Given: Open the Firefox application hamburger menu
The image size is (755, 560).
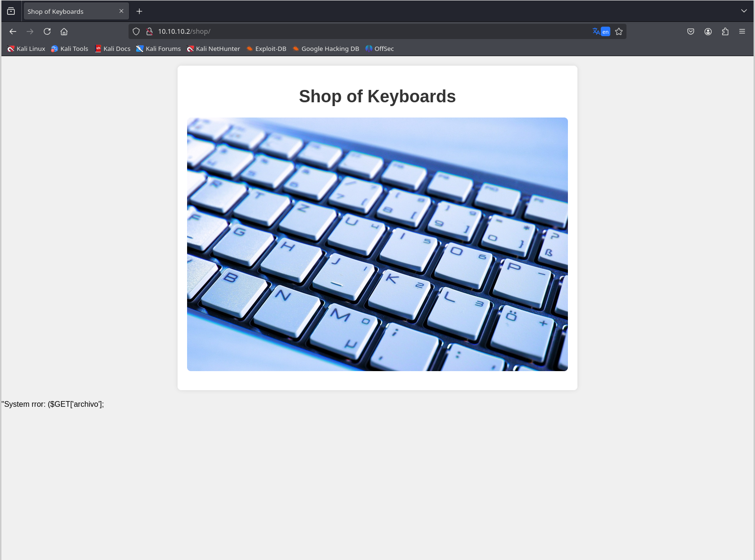Looking at the screenshot, I should coord(742,31).
